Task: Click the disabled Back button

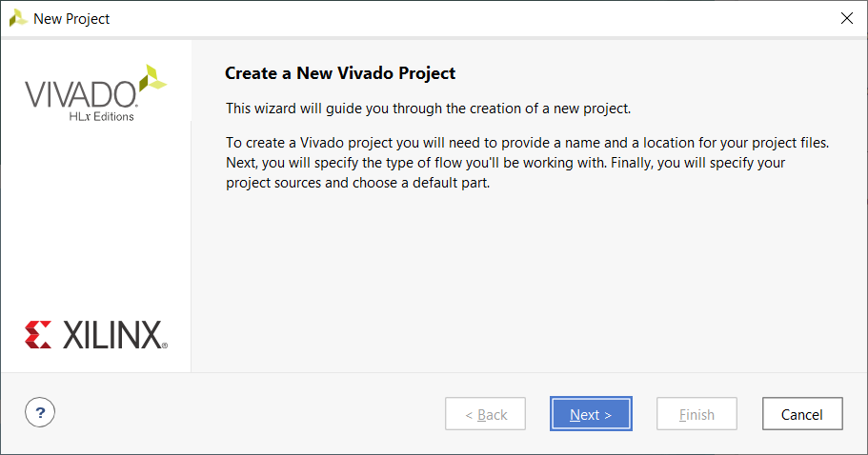Action: [486, 413]
